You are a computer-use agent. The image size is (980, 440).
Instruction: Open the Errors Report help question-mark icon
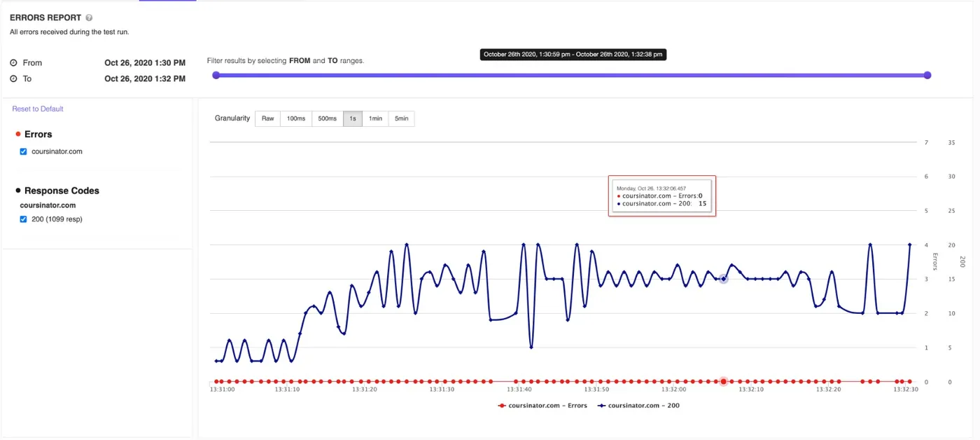click(89, 18)
